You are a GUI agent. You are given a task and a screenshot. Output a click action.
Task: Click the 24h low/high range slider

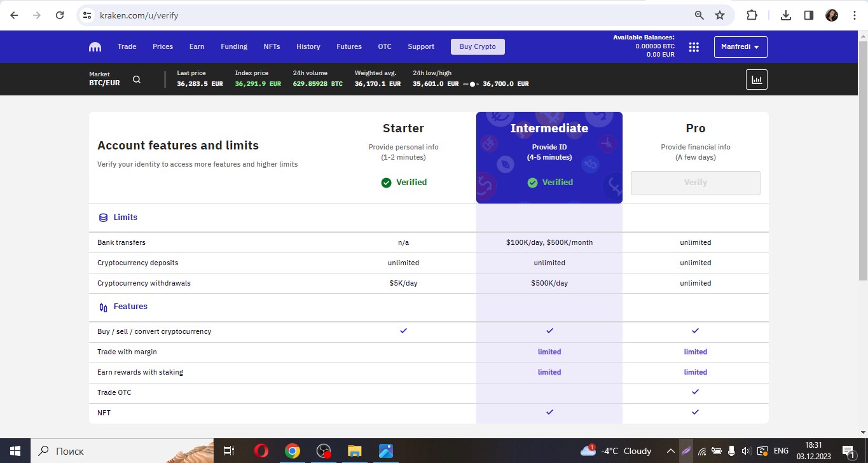click(471, 84)
